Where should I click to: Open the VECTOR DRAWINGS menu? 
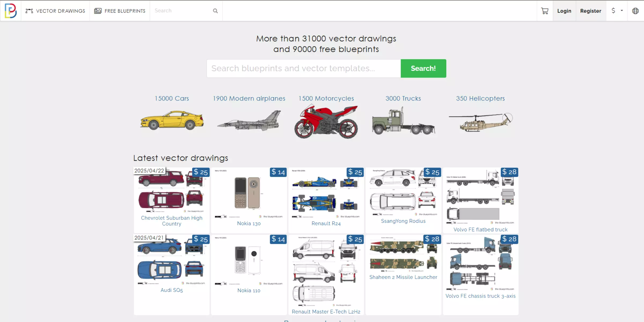pos(55,11)
